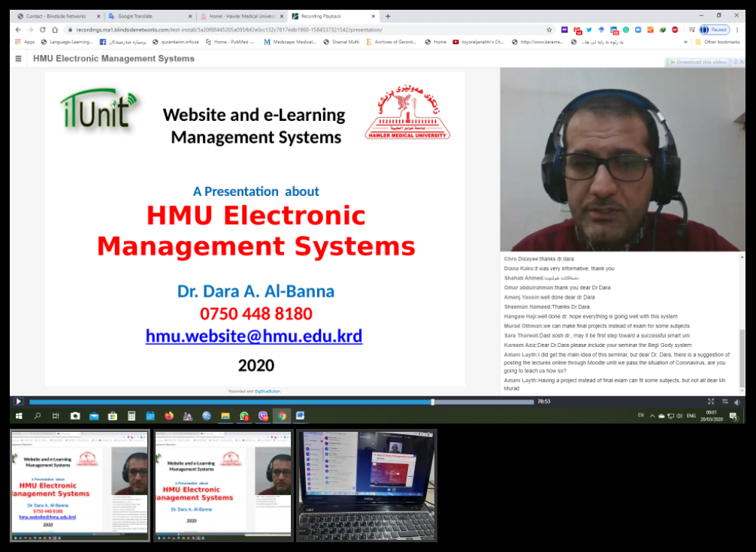
Task: Open first thumbnail of the HMU slide
Action: click(80, 485)
